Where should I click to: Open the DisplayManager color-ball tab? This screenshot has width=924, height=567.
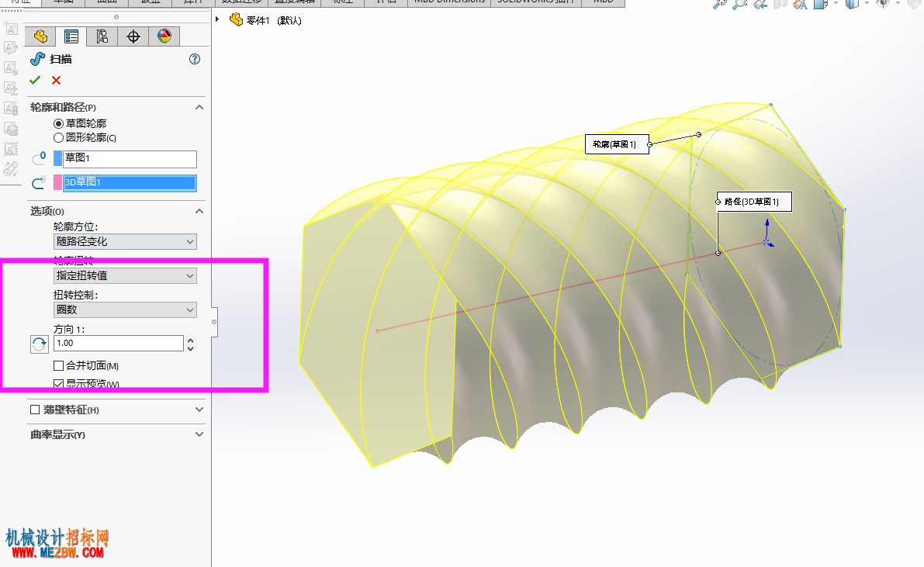(x=164, y=36)
